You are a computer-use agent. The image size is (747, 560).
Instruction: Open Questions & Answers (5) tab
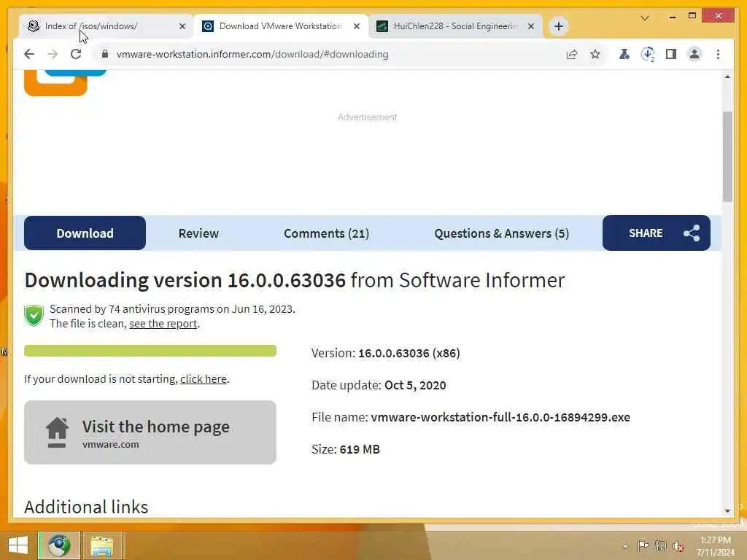pos(502,233)
